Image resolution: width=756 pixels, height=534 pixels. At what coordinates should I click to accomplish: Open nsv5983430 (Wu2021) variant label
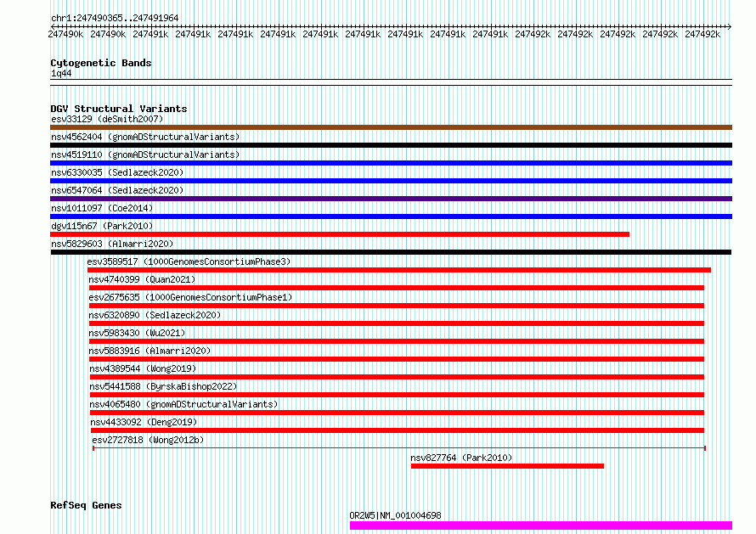(x=137, y=333)
